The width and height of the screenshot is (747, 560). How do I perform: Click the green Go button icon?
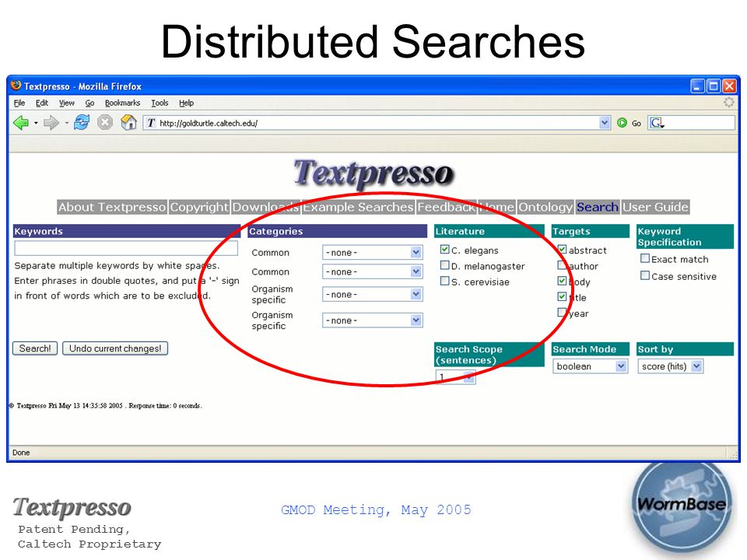pos(622,123)
